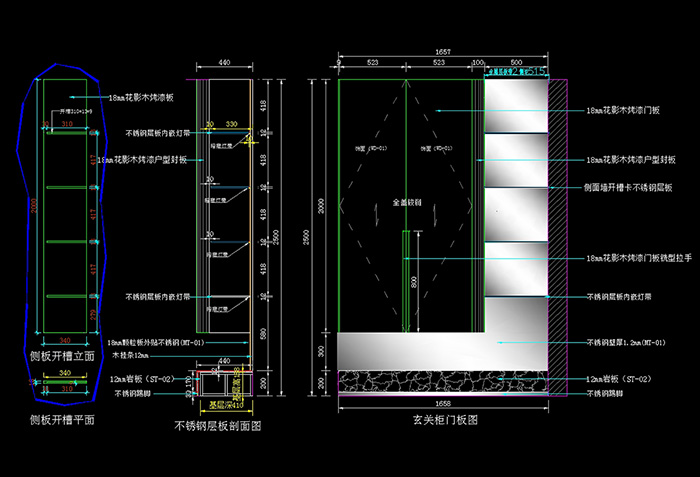
Task: Select the 侧板开槽平面 title text
Action: point(62,420)
